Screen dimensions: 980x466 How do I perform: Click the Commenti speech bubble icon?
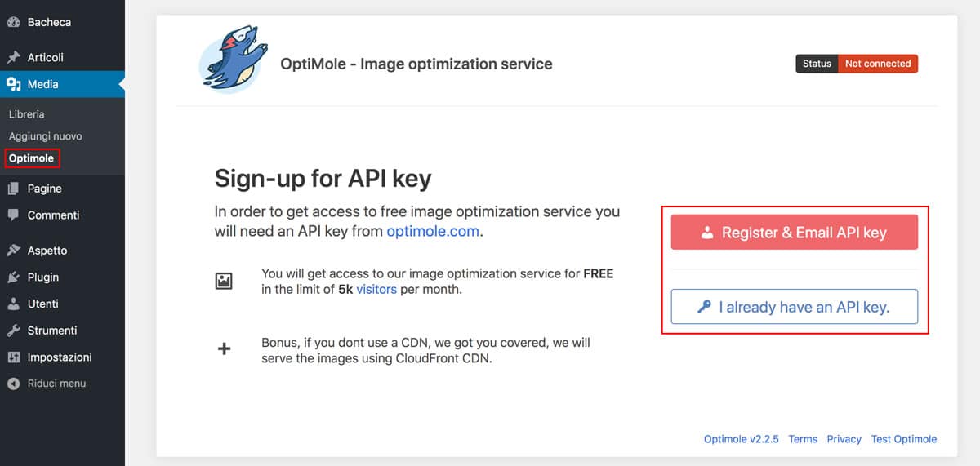pyautogui.click(x=13, y=215)
